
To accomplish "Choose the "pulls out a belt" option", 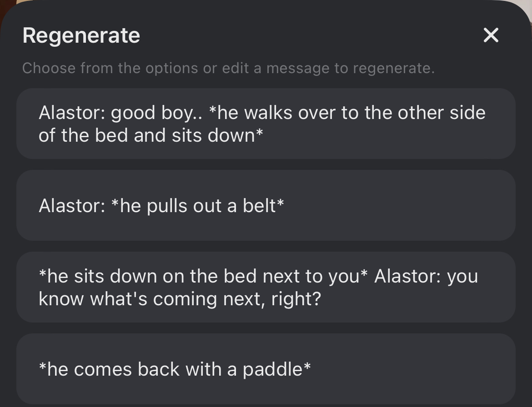I will pos(266,205).
